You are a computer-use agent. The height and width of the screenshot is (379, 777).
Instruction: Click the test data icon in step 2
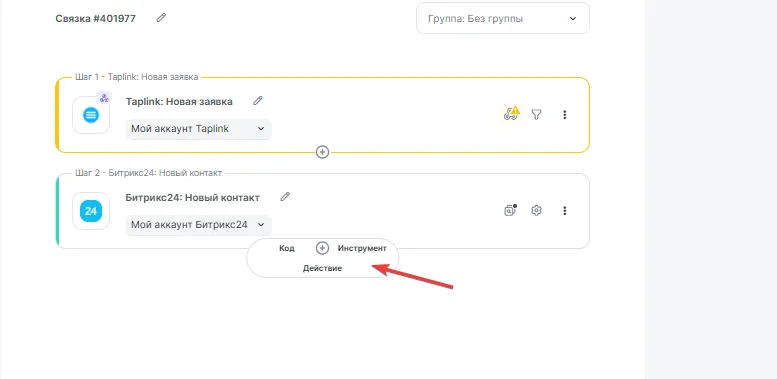(x=510, y=210)
